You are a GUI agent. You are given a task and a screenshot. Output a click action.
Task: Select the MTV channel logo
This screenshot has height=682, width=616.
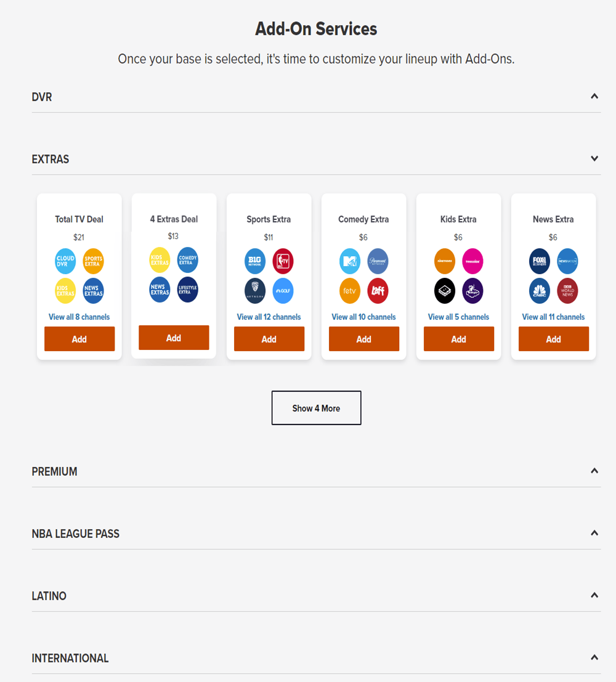[350, 262]
